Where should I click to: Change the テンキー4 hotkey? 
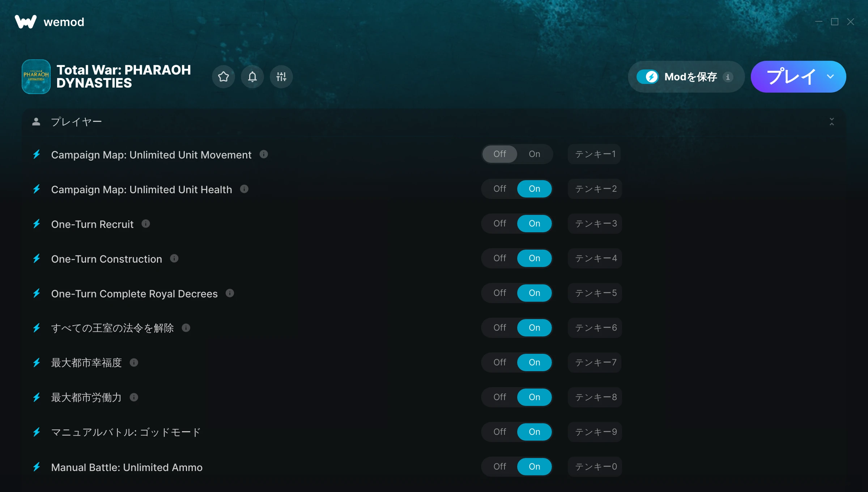tap(595, 258)
